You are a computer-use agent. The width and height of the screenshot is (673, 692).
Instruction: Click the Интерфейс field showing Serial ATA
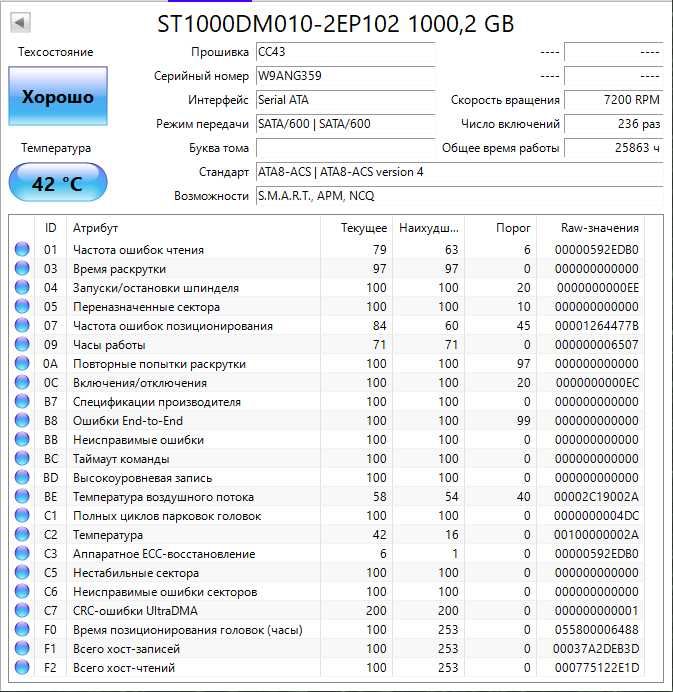pos(346,100)
